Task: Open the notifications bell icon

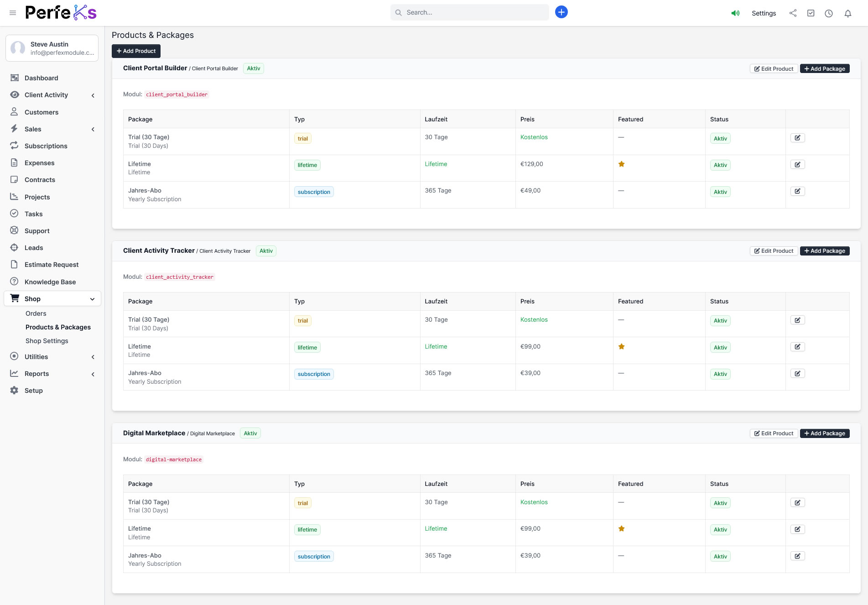Action: [847, 13]
